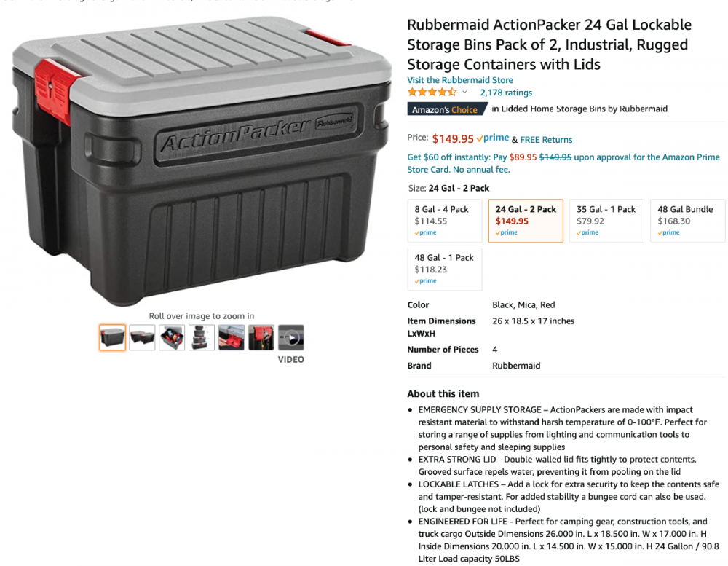Open the sixth thumbnail with lock detail
The height and width of the screenshot is (566, 728).
point(261,337)
